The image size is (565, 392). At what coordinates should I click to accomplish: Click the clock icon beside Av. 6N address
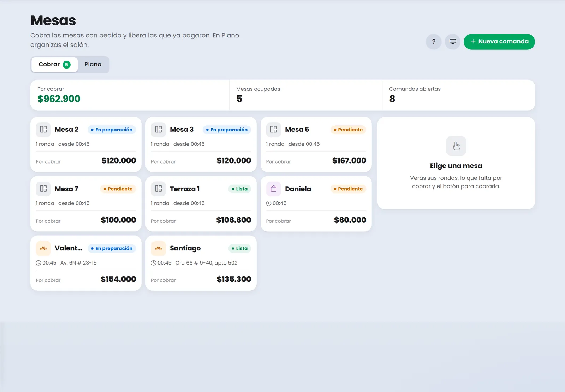click(x=38, y=263)
